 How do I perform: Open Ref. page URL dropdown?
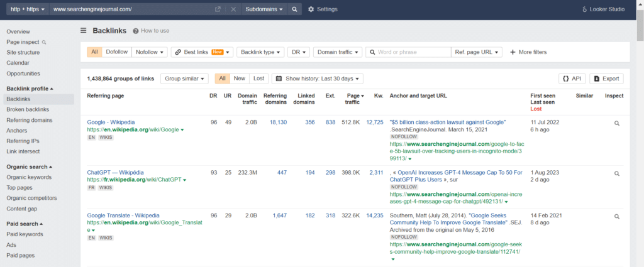coord(477,52)
